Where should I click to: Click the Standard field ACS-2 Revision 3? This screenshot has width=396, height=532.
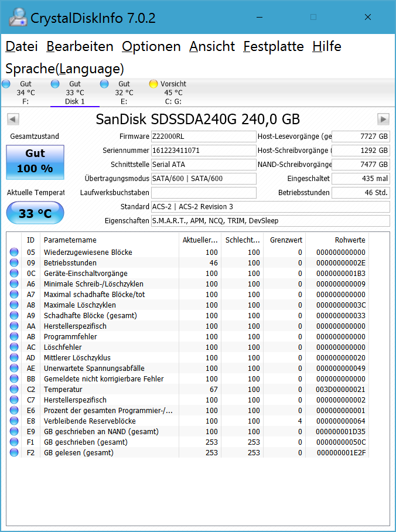pos(271,207)
